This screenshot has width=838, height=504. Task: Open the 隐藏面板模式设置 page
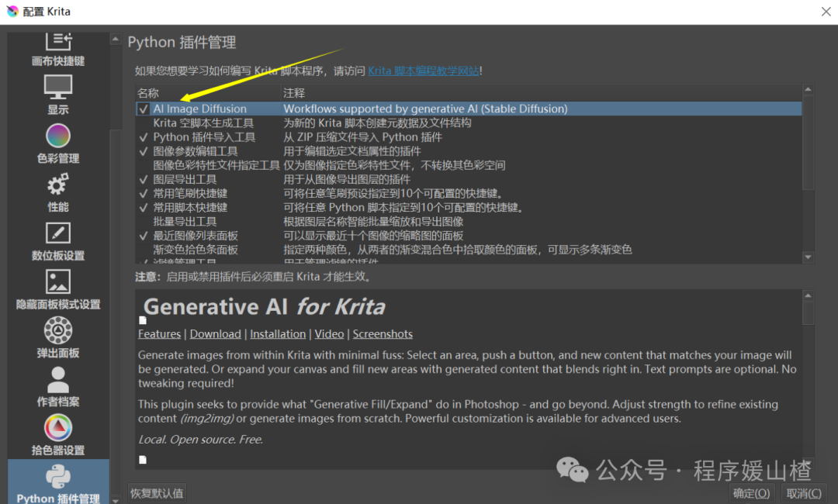click(58, 290)
